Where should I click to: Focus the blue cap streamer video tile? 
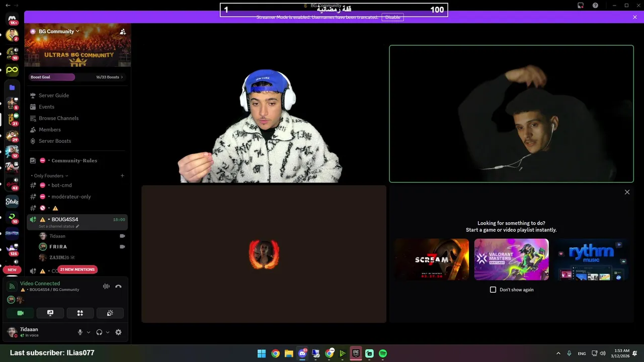tap(264, 114)
